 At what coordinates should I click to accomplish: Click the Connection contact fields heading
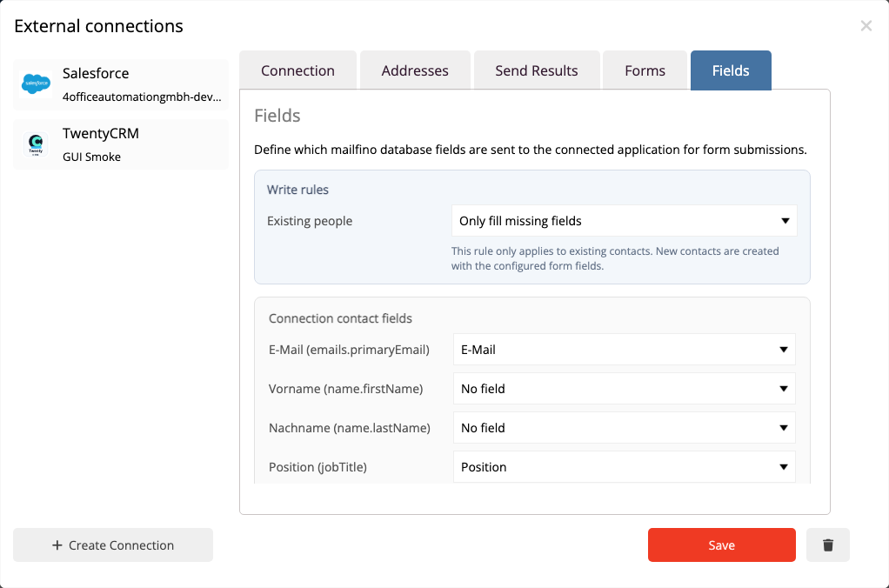point(340,318)
